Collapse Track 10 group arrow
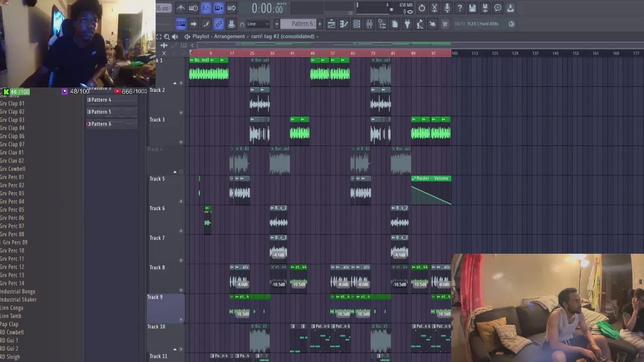Image resolution: width=644 pixels, height=362 pixels. [x=175, y=349]
